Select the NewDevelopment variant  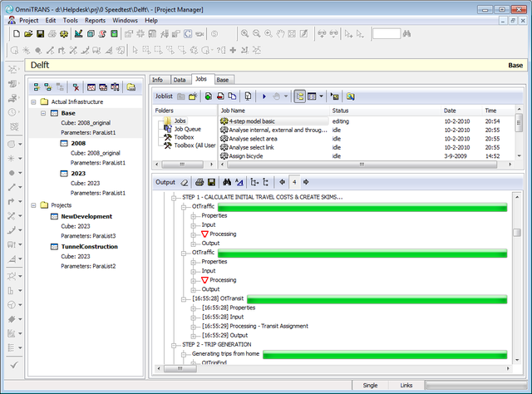(86, 216)
